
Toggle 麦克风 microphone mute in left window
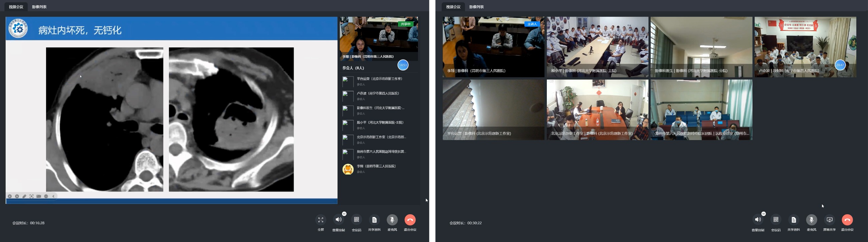(x=392, y=220)
